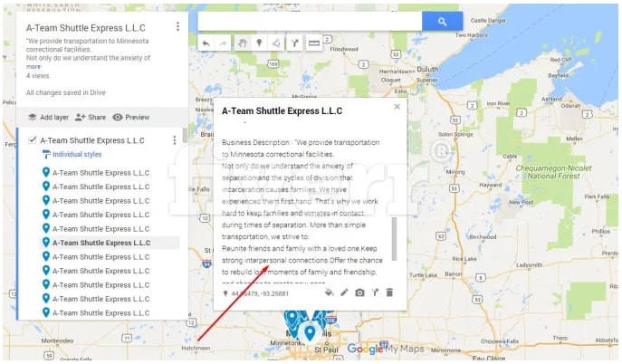
Task: Choose the Draw a line tool
Action: point(276,43)
